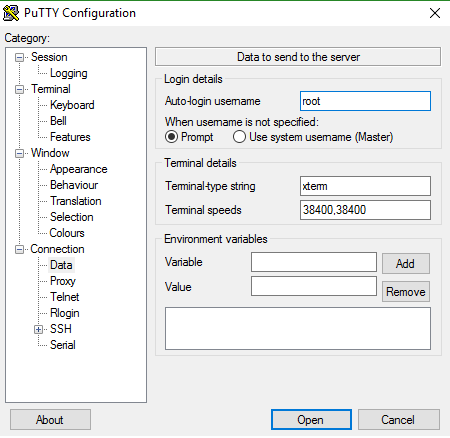
Task: Click the 'Auto-login username' label
Action: (x=213, y=101)
